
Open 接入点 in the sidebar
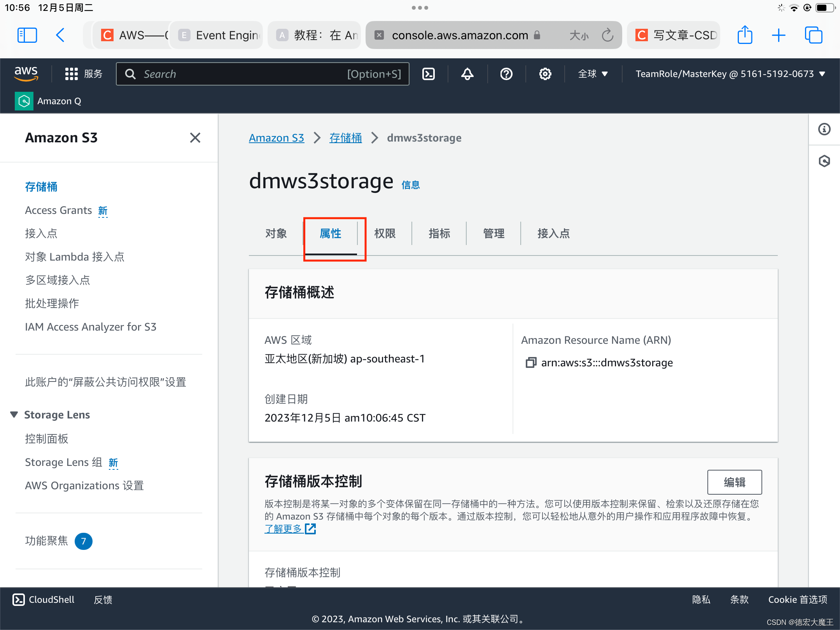[x=41, y=233]
